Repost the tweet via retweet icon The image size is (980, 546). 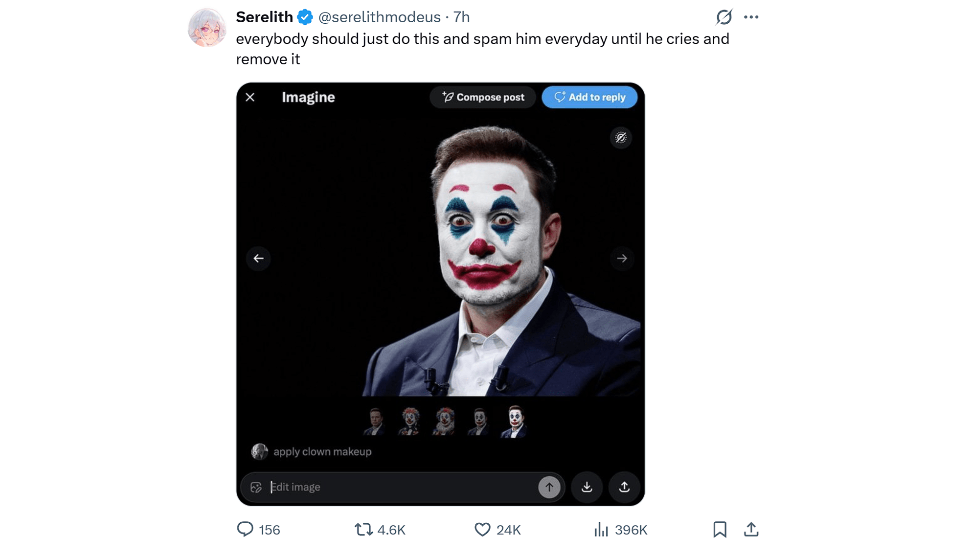click(363, 529)
